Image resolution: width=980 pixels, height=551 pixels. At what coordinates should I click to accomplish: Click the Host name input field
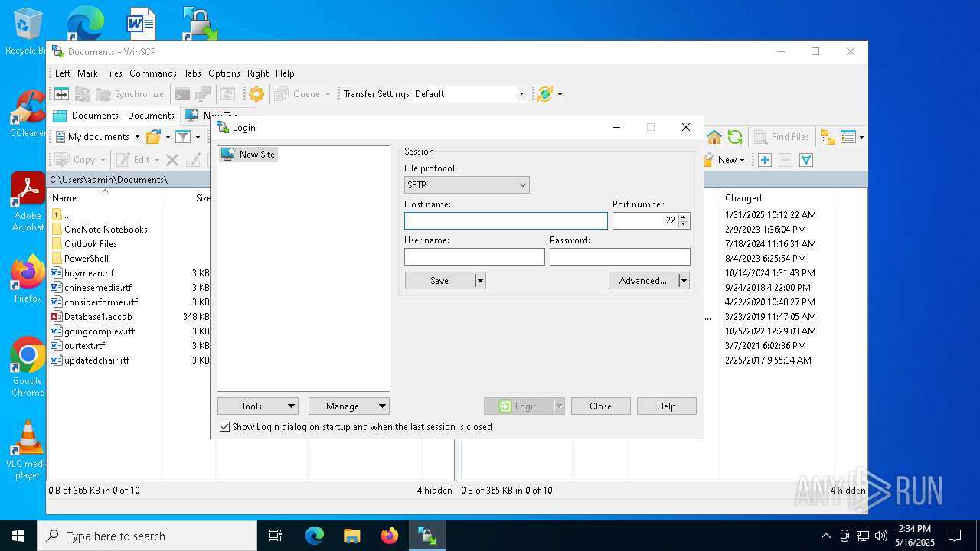tap(506, 220)
